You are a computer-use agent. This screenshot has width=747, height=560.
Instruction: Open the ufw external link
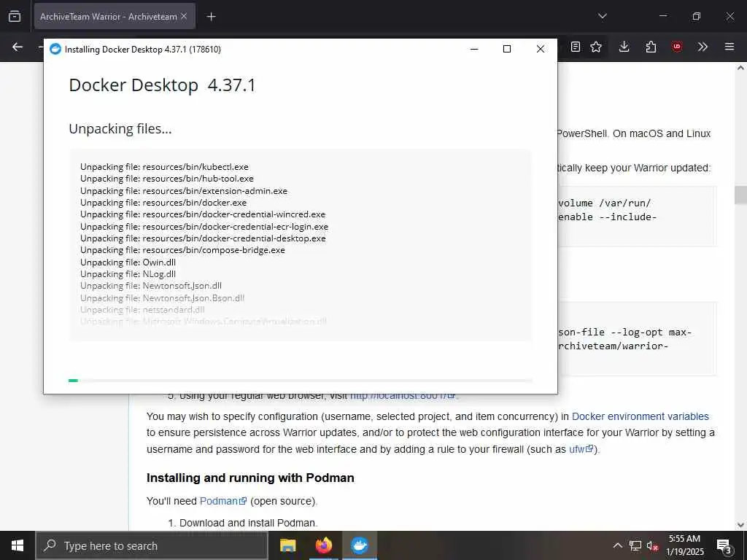[581, 449]
